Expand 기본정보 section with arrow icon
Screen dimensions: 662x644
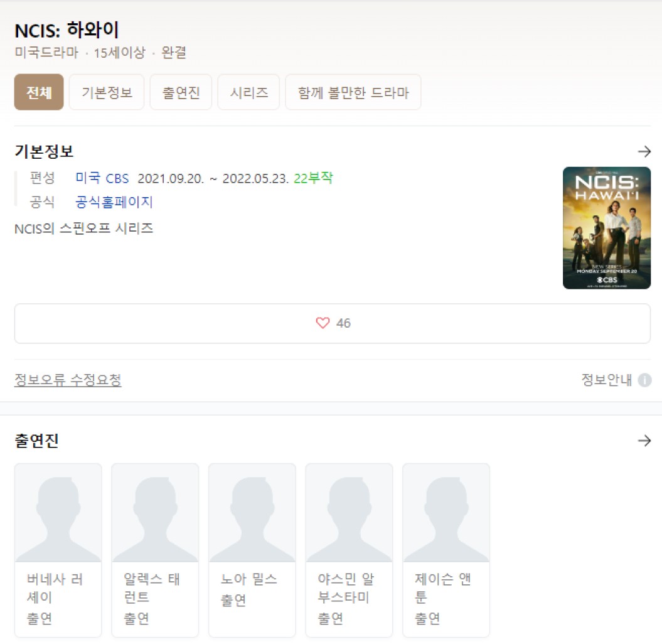coord(644,151)
